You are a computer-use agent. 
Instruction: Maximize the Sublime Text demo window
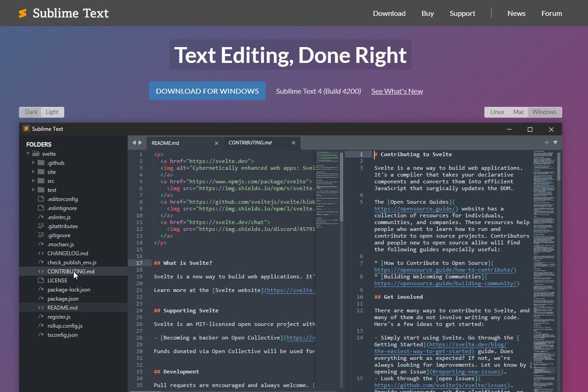point(530,129)
